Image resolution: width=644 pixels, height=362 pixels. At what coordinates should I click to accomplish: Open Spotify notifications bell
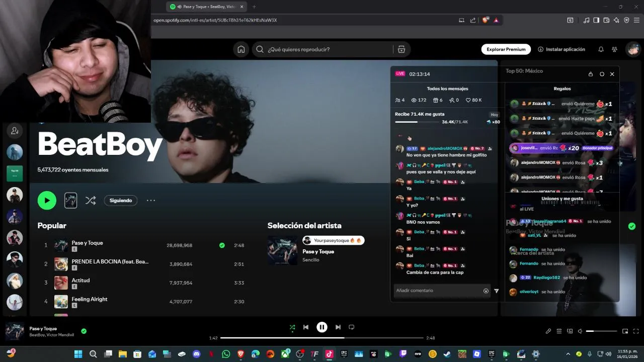point(601,49)
